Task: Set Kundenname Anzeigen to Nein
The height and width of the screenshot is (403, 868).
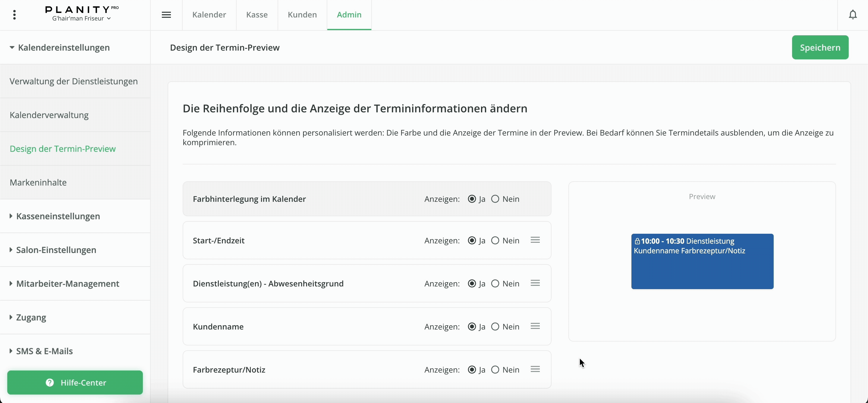Action: (x=495, y=326)
